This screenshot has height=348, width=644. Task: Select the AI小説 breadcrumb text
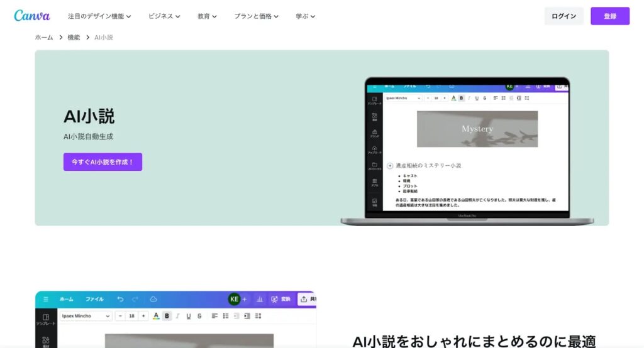[x=104, y=37]
